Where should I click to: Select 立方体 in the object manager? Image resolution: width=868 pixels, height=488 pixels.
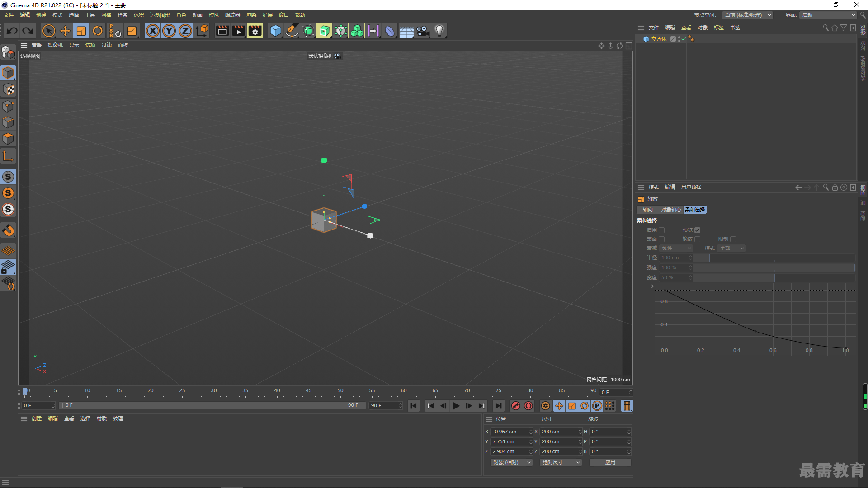(x=659, y=39)
